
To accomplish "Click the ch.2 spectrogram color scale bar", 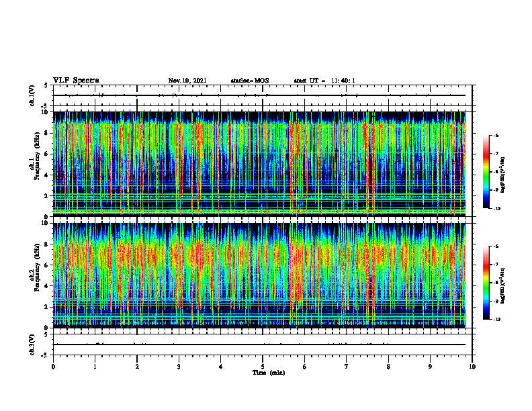I will click(486, 283).
